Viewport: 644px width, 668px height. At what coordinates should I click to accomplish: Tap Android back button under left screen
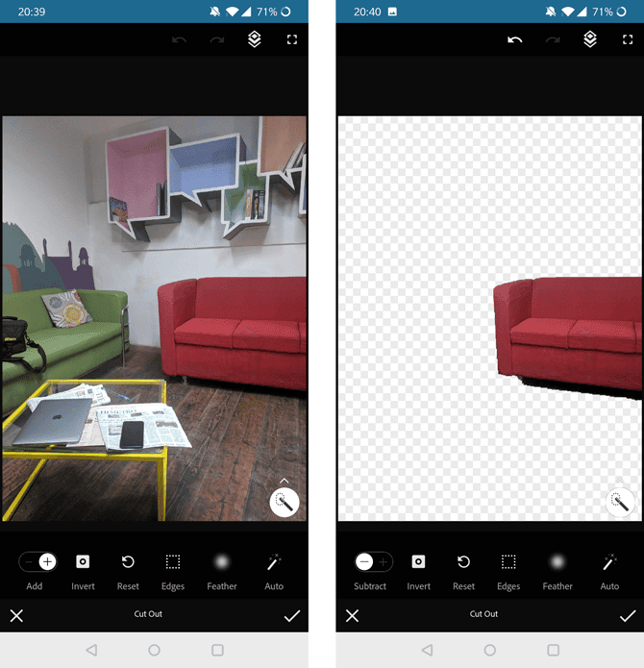point(91,650)
